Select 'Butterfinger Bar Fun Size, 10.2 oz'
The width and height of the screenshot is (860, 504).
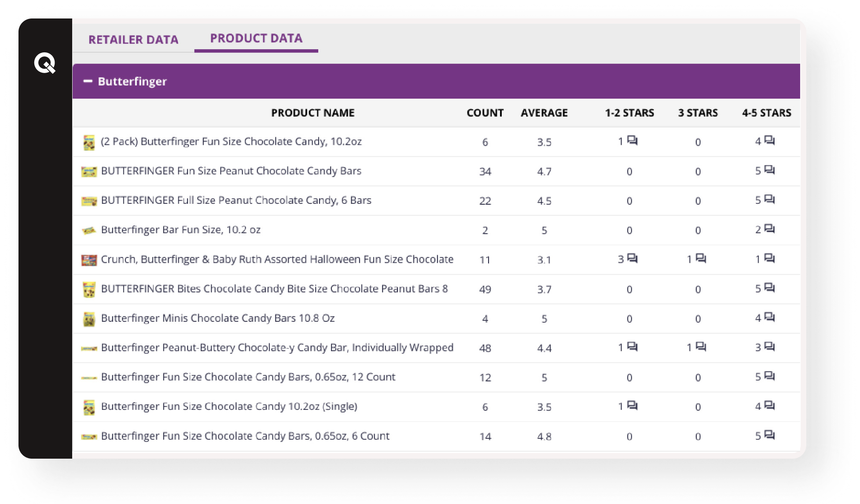[181, 230]
